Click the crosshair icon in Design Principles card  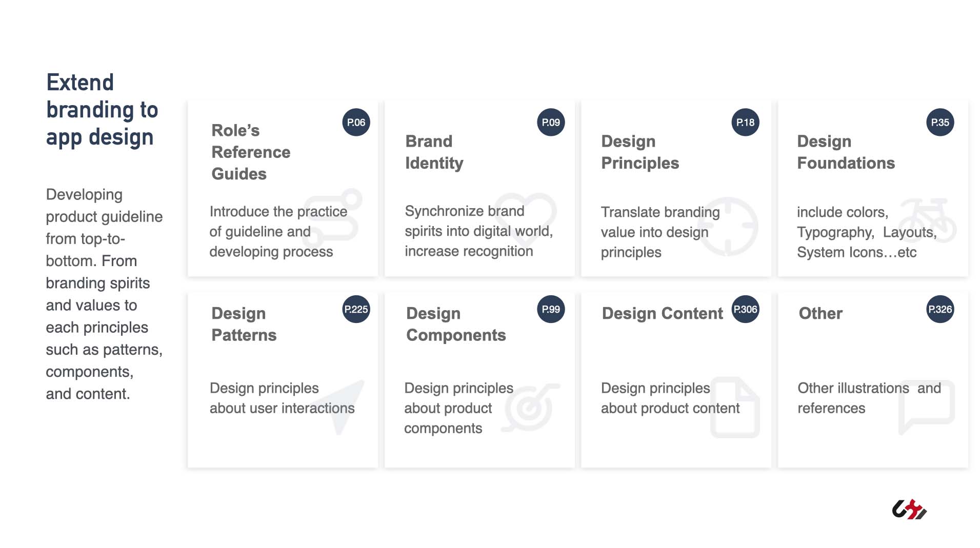point(728,226)
